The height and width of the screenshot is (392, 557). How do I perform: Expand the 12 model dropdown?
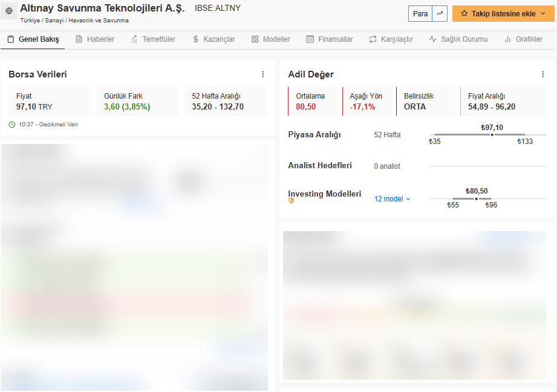pyautogui.click(x=392, y=199)
